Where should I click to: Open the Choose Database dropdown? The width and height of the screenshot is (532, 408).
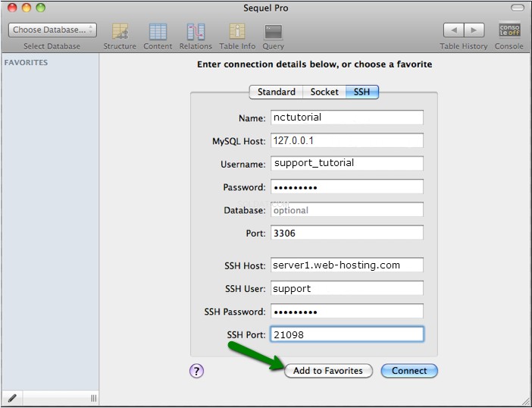pyautogui.click(x=52, y=30)
